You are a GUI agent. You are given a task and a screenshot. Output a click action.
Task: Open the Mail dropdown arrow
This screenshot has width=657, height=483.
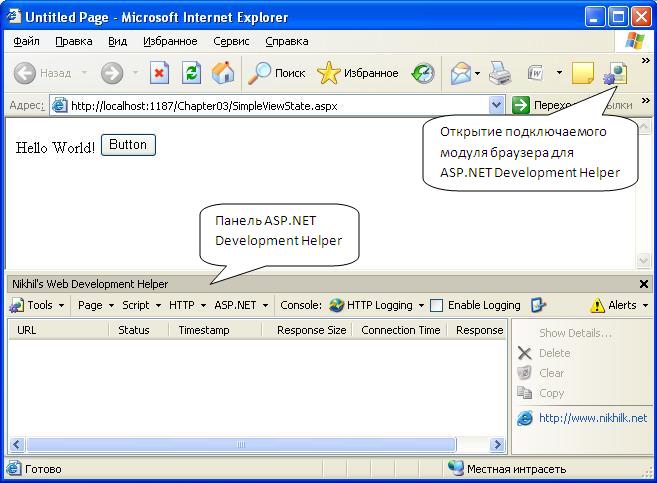tap(478, 74)
